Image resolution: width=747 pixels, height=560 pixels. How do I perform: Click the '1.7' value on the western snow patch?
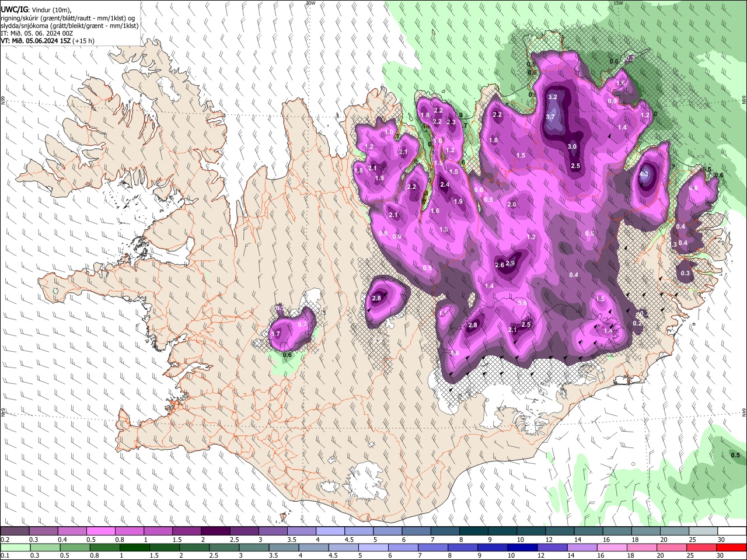coord(276,334)
